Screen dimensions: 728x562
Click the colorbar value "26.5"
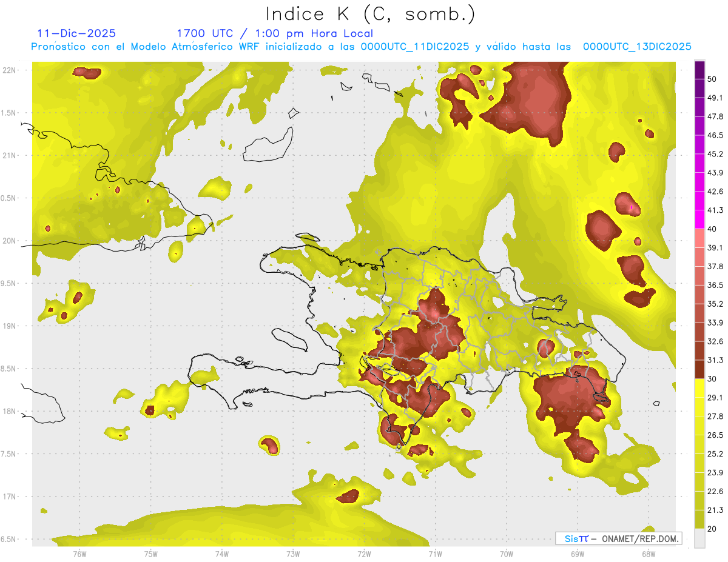(715, 435)
